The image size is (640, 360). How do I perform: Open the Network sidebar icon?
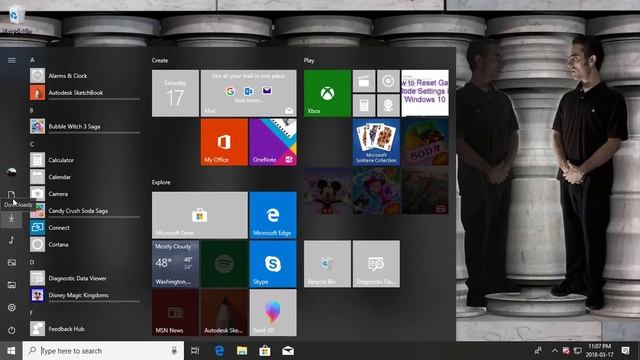point(12,285)
